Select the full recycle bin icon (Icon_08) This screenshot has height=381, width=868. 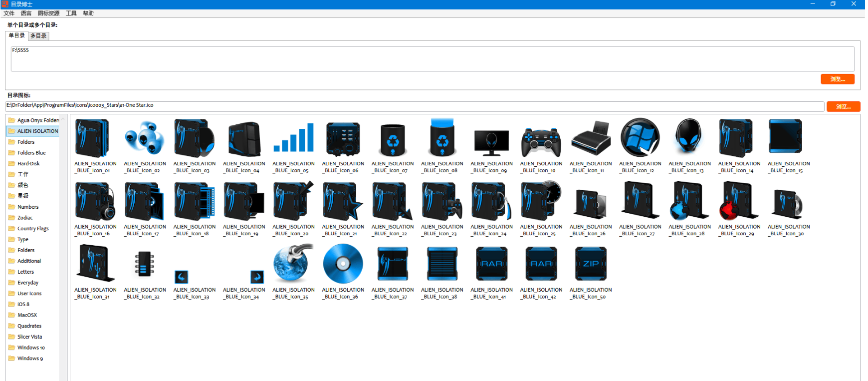pyautogui.click(x=442, y=138)
